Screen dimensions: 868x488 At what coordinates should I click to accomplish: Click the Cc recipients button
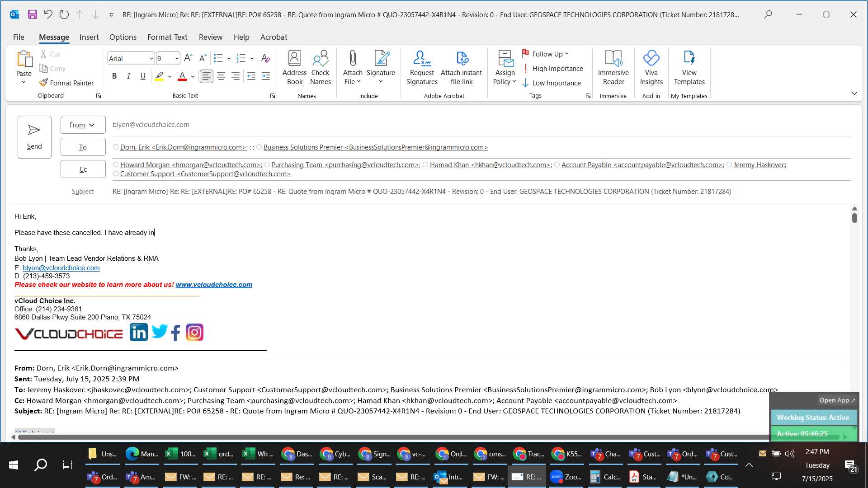point(83,169)
